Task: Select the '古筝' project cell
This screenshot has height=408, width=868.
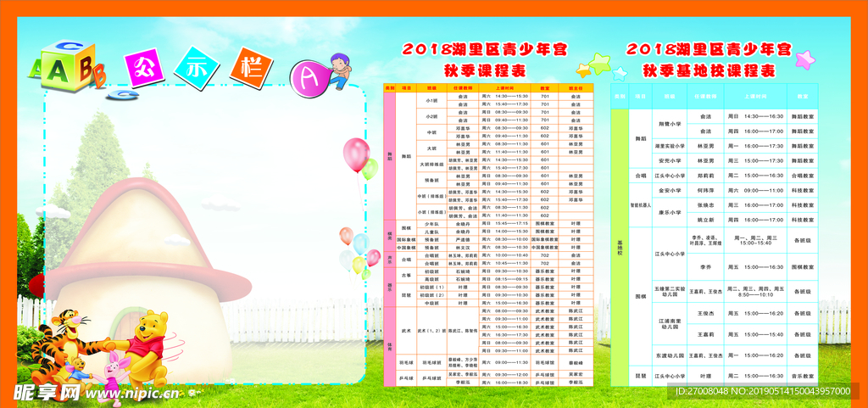Action: [406, 275]
